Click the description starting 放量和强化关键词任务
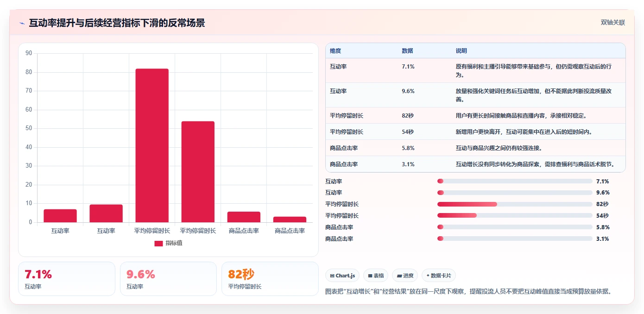This screenshot has height=314, width=644. [534, 95]
